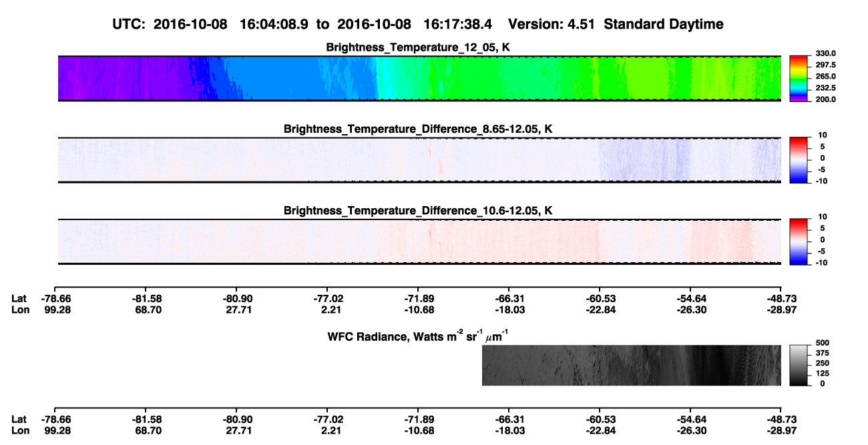The width and height of the screenshot is (868, 445).
Task: Click the 'Brightness_Temperature_Difference_8.65-12.05, K' title
Action: pos(419,129)
